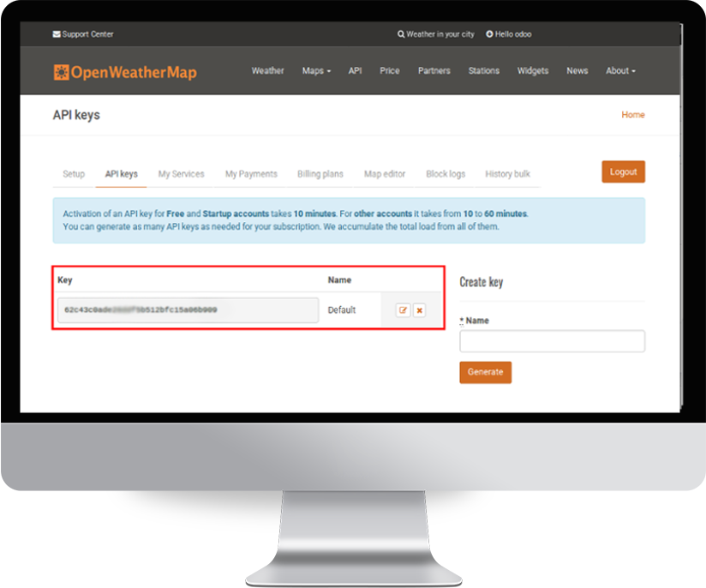706x588 pixels.
Task: Switch to Map editor tab
Action: click(x=385, y=174)
